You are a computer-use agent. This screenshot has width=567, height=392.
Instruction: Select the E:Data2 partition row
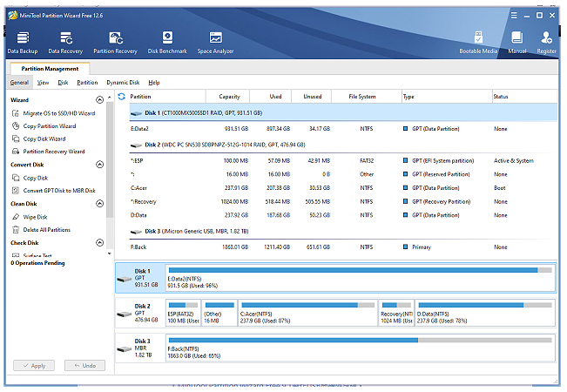[x=343, y=128]
